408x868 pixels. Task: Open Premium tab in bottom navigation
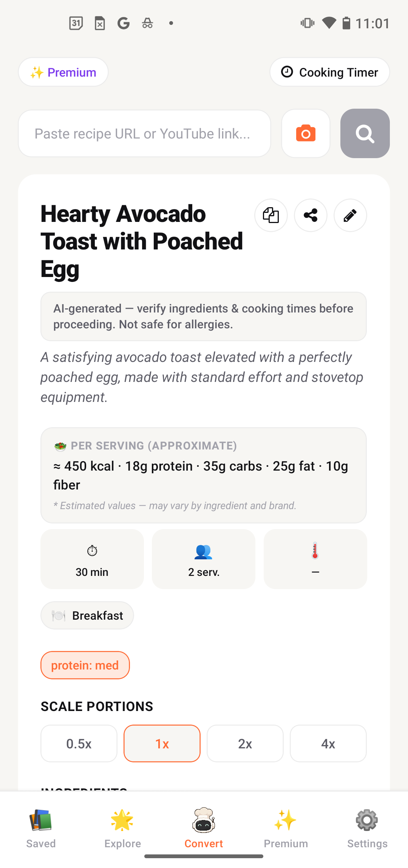(x=286, y=828)
